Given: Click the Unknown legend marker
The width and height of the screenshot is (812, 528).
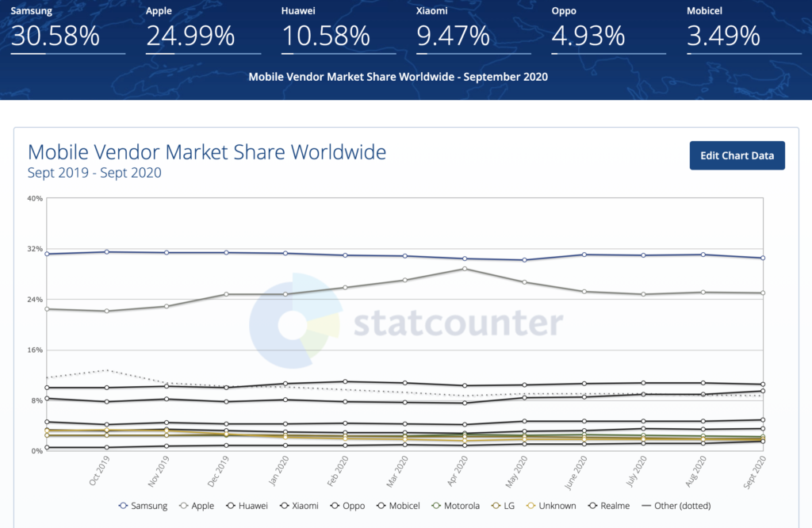Looking at the screenshot, I should (529, 505).
